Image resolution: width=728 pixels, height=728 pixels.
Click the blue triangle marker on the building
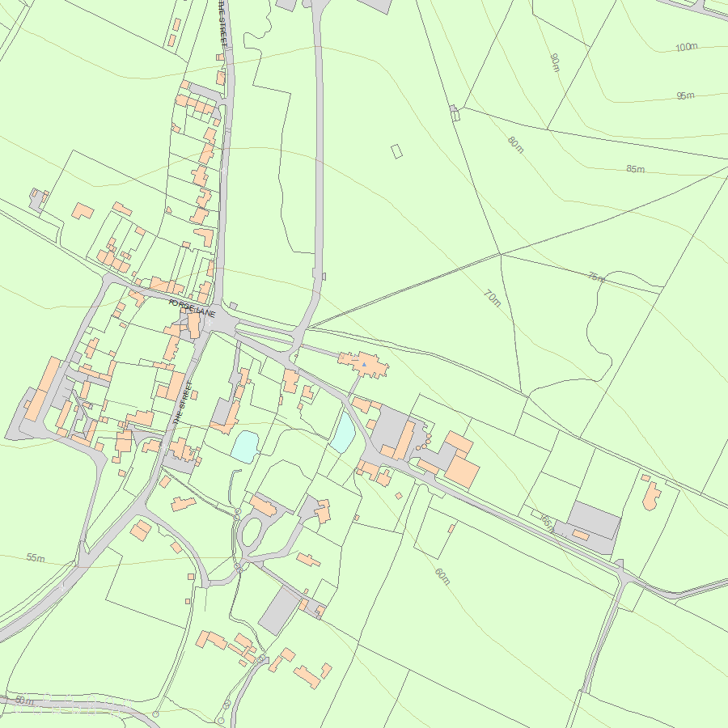[364, 365]
